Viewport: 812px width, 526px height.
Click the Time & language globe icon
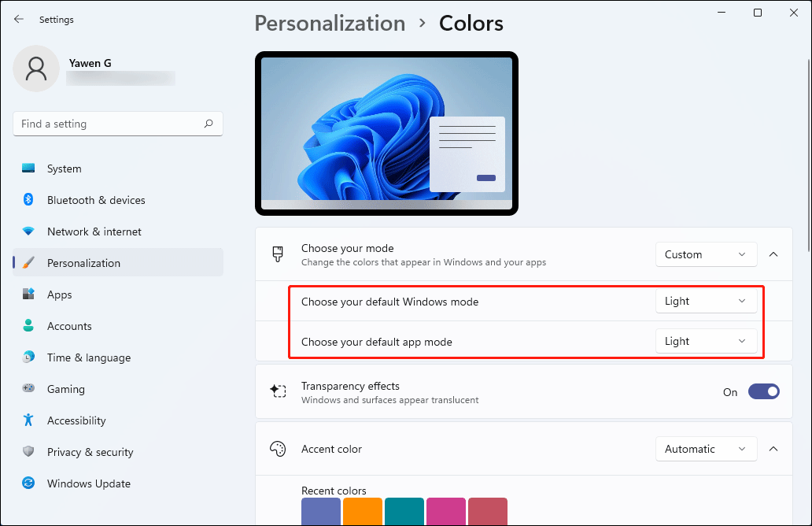point(28,357)
